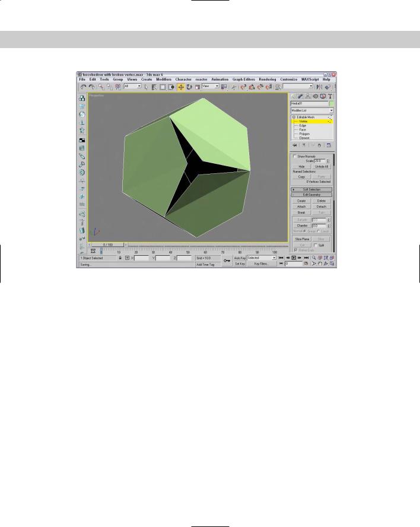Select the Local normal radio button
420x527 pixels.
coord(319,231)
